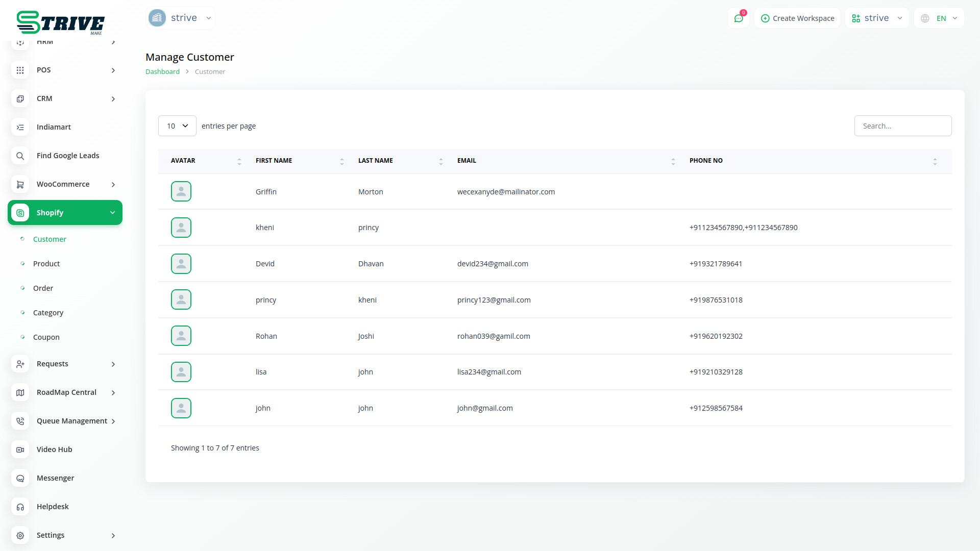This screenshot has height=551, width=980.
Task: Open the EN language dropdown
Action: 940,18
